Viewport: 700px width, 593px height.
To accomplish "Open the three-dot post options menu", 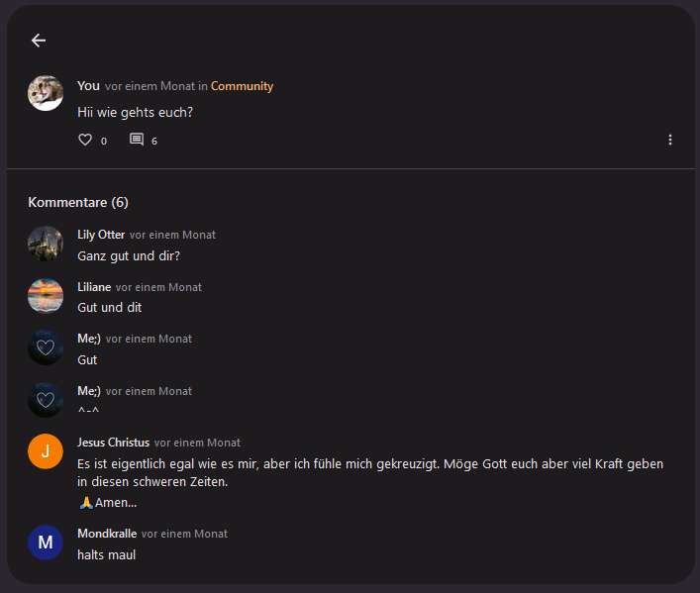I will point(670,141).
